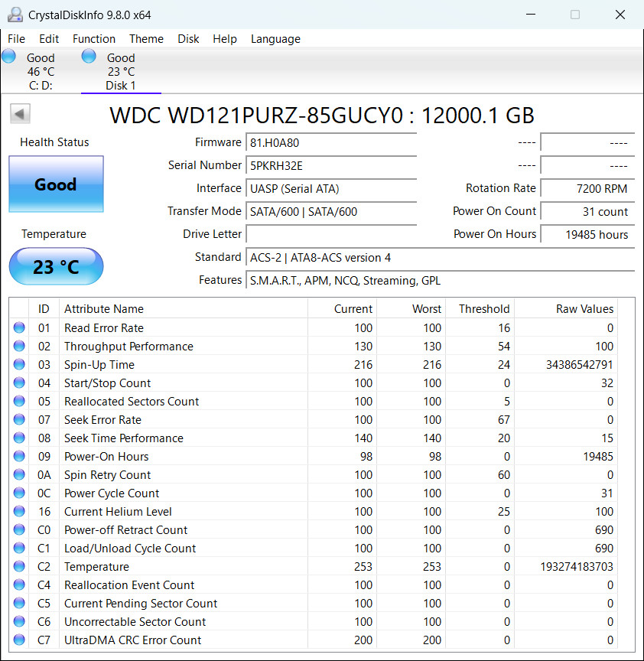Click status orb for Current Helium Level
Screen dimensions: 644x661
click(19, 511)
